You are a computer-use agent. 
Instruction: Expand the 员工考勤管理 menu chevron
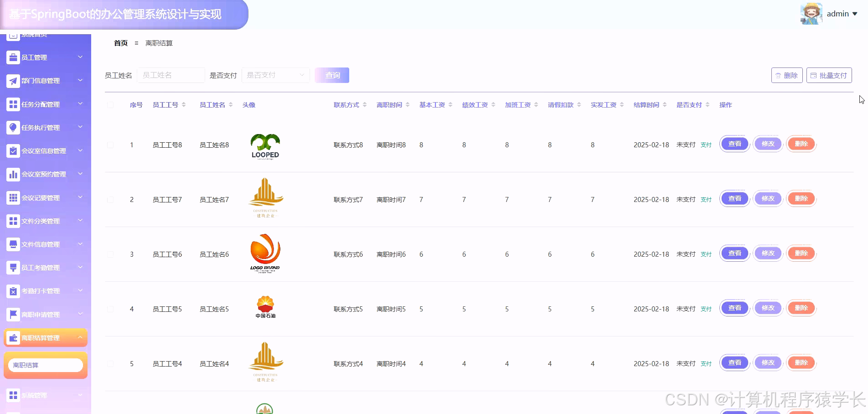tap(80, 267)
